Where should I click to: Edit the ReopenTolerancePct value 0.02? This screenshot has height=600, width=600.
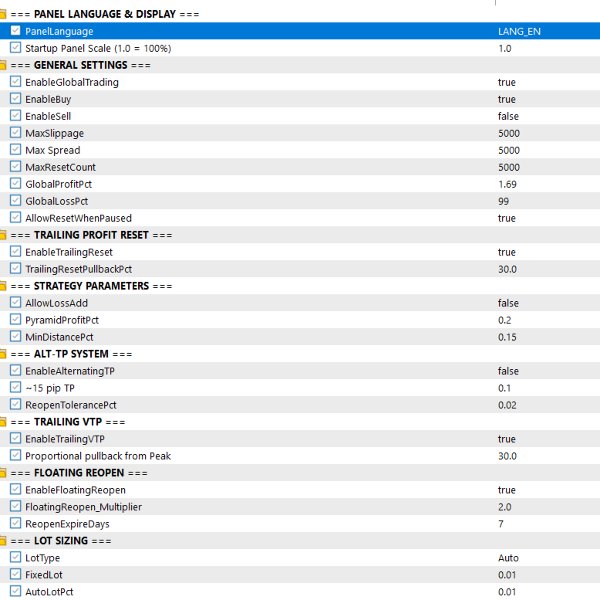(507, 405)
